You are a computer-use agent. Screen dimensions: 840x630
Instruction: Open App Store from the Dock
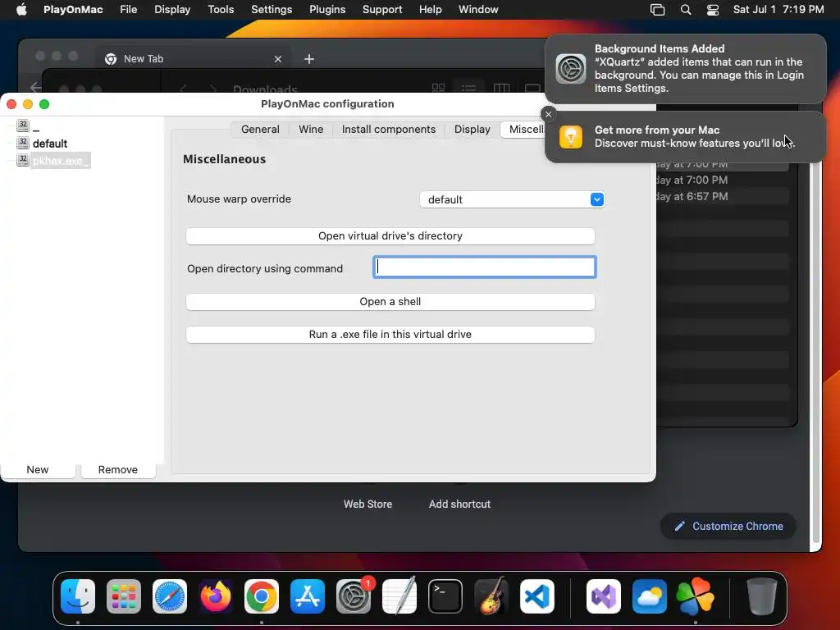point(308,596)
